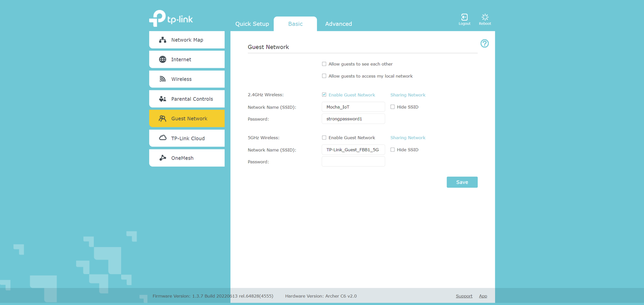Click the Internet globe icon

click(163, 59)
